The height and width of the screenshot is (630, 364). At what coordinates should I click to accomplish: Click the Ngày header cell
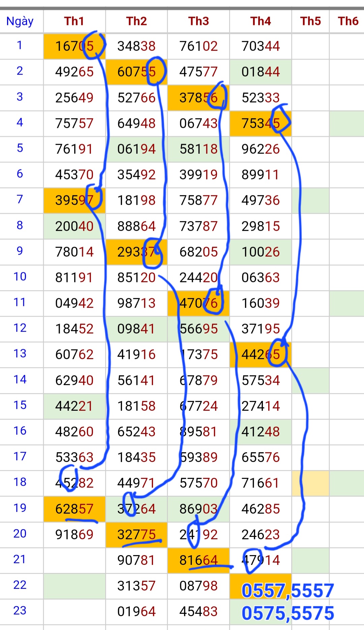tap(20, 21)
